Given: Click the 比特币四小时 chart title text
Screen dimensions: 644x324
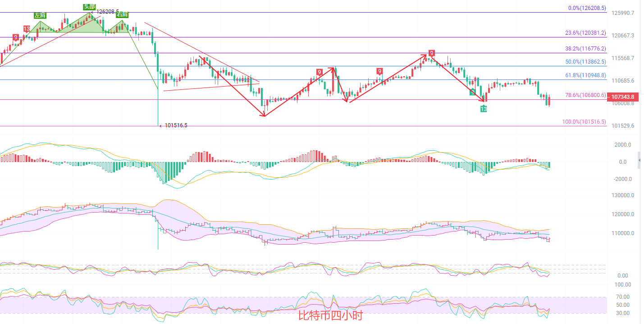Looking at the screenshot, I should [x=330, y=315].
